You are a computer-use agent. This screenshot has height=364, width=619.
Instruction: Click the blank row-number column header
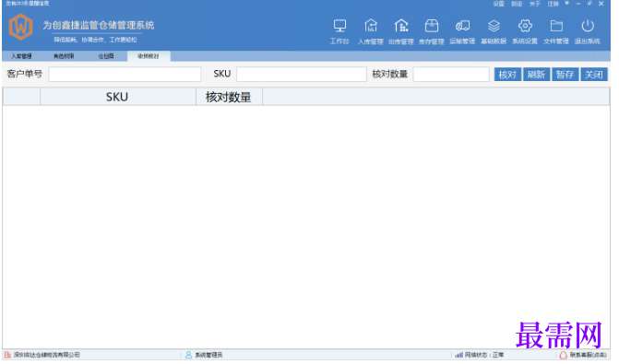coord(21,97)
